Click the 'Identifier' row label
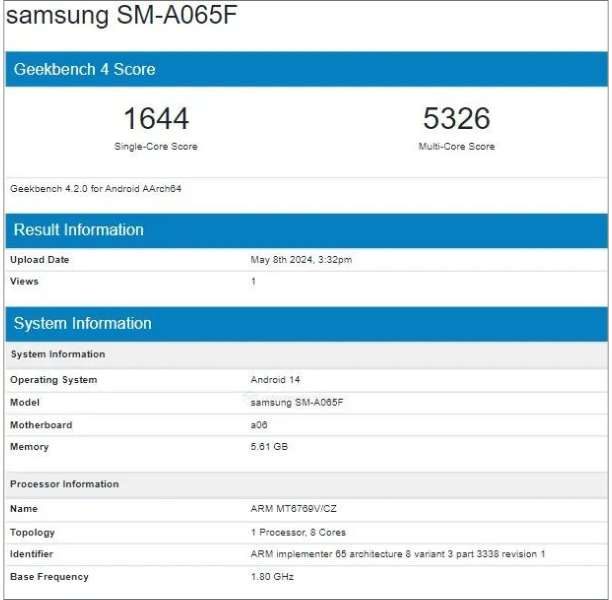This screenshot has height=600, width=612. pyautogui.click(x=31, y=554)
